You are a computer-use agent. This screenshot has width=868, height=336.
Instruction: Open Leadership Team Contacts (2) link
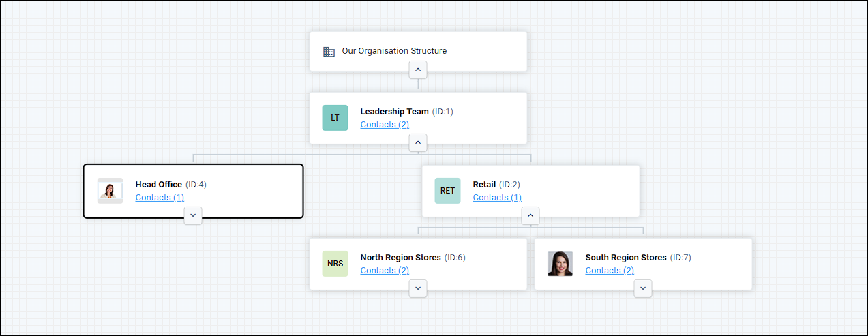pyautogui.click(x=385, y=125)
